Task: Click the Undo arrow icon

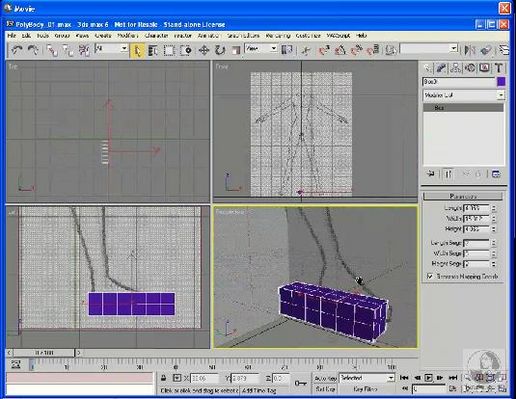Action: coord(17,50)
